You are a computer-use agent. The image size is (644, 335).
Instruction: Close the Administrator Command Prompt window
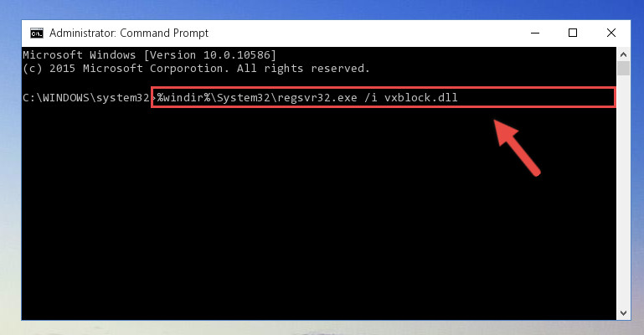tap(611, 33)
